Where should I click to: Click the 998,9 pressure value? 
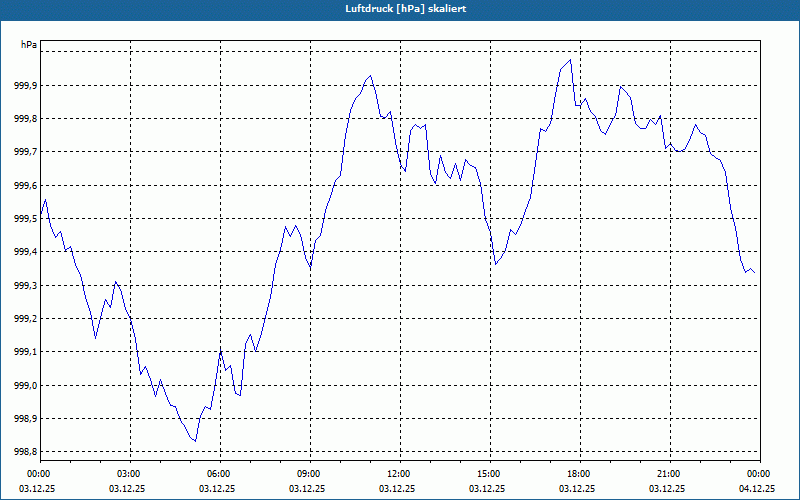click(26, 419)
